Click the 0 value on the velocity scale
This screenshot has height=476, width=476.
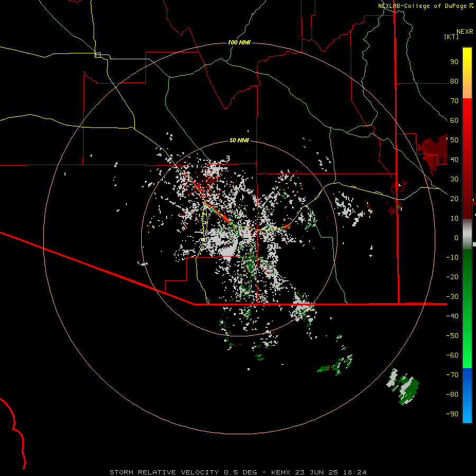456,238
